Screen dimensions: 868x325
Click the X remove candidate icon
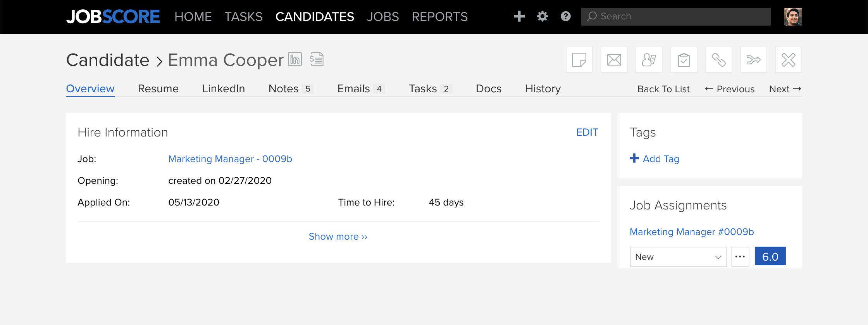click(788, 60)
